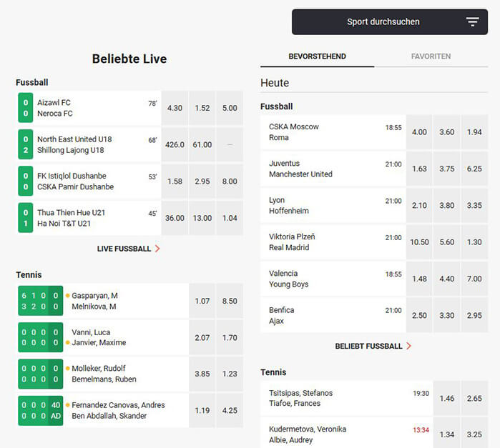500x448 pixels.
Task: Select odds 1.30 for Real Madrid
Action: [x=474, y=242]
